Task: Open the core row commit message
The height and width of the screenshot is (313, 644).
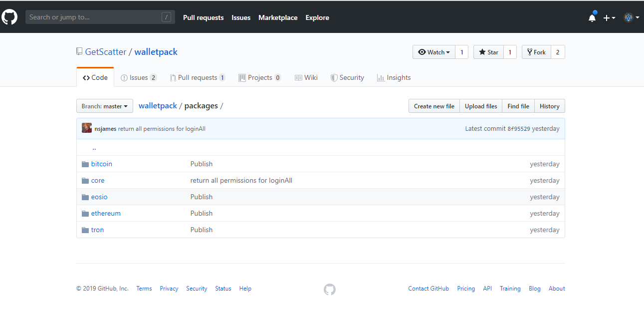Action: (241, 181)
